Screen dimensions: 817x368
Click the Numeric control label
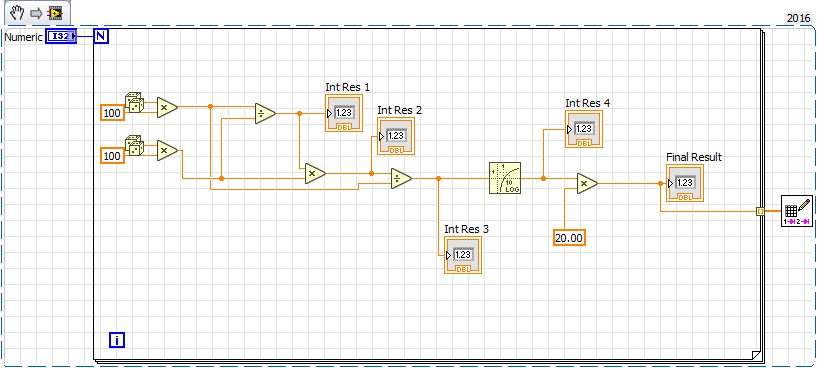click(23, 38)
